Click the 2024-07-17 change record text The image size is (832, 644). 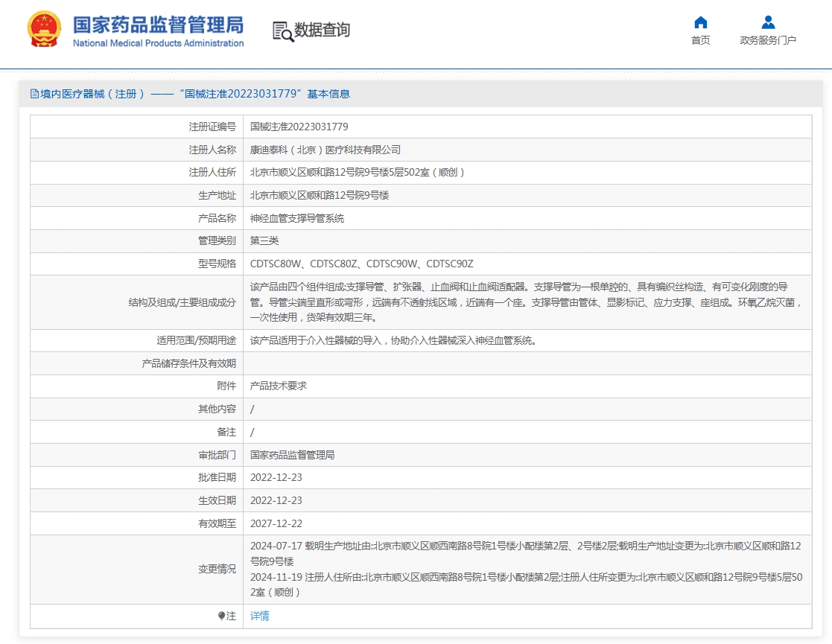(x=526, y=553)
